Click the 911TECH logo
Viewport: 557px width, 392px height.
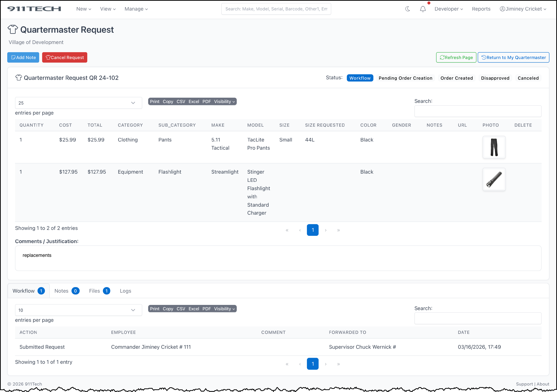tap(34, 9)
